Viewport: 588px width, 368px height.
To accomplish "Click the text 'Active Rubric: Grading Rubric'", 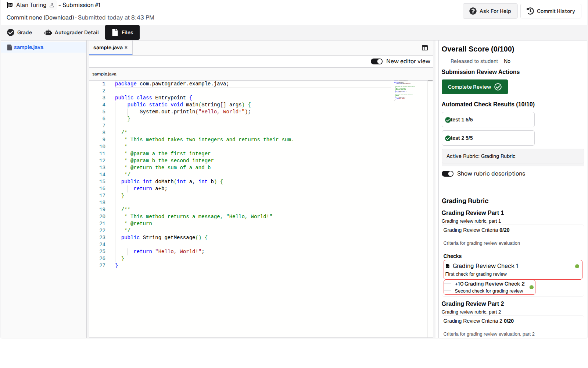I will coord(481,156).
